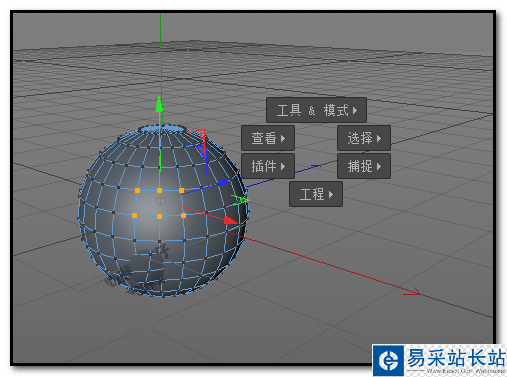This screenshot has width=507, height=377.
Task: Open the 捕捉 popup menu entry
Action: 364,166
